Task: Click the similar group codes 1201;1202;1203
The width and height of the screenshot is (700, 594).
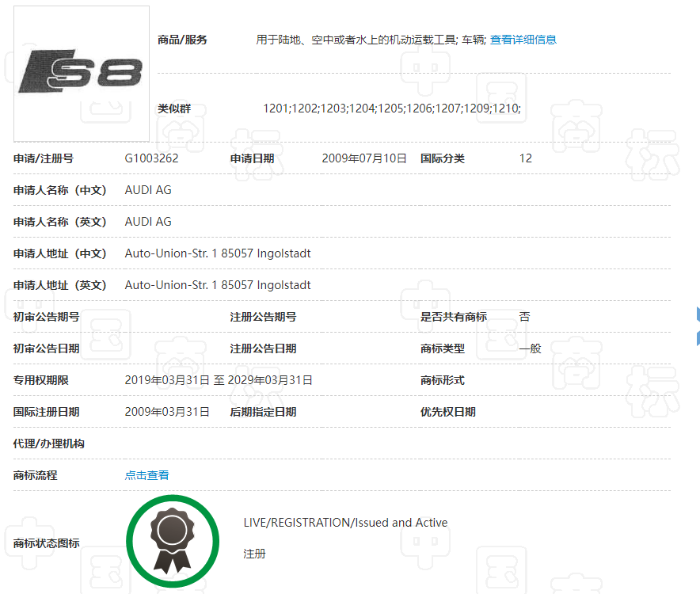Action: pyautogui.click(x=391, y=108)
